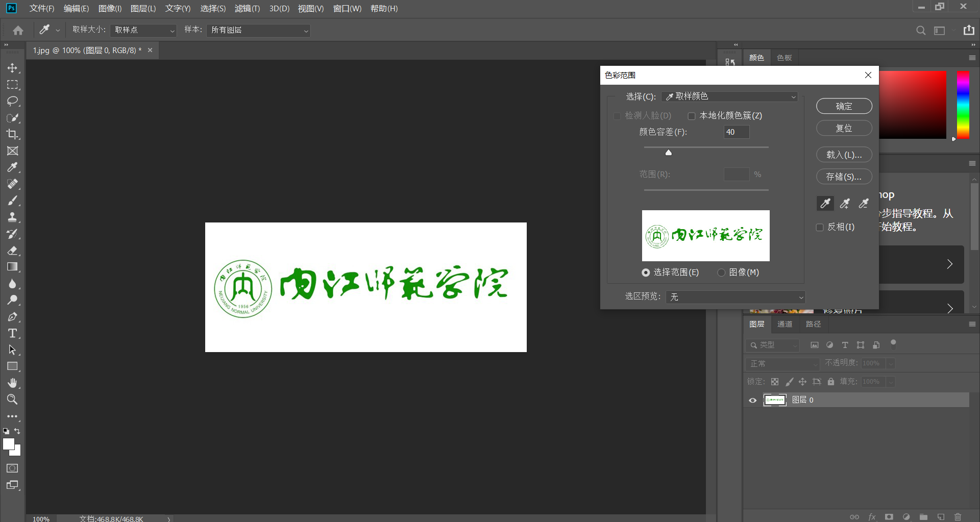Viewport: 980px width, 522px height.
Task: Hide layer 图层 0 with the eye icon
Action: click(752, 400)
